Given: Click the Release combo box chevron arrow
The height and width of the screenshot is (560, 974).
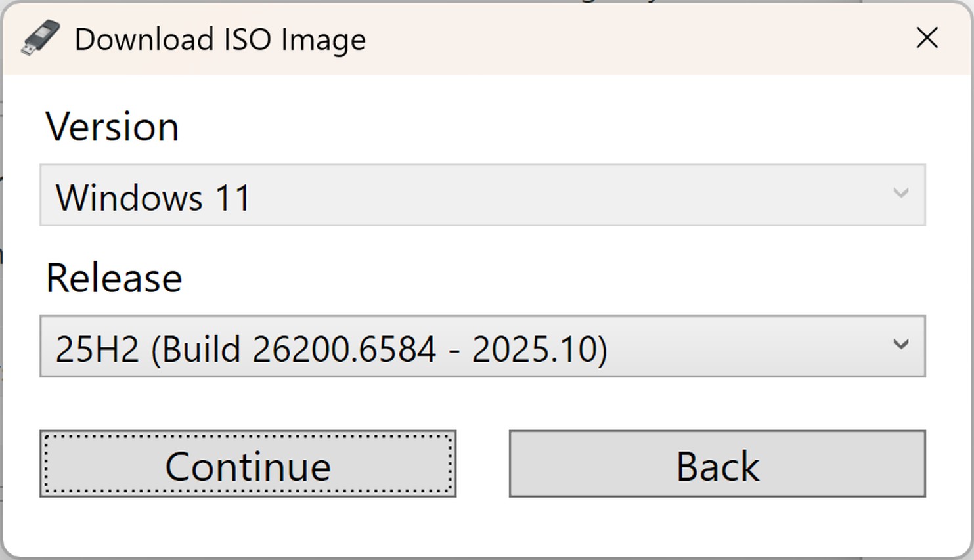Looking at the screenshot, I should (900, 344).
